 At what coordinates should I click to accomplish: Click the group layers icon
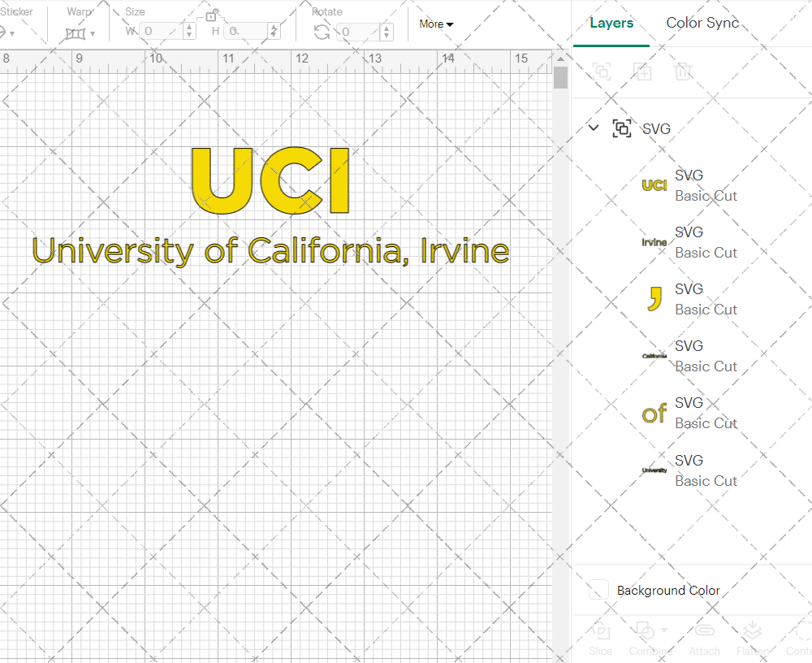click(x=601, y=71)
